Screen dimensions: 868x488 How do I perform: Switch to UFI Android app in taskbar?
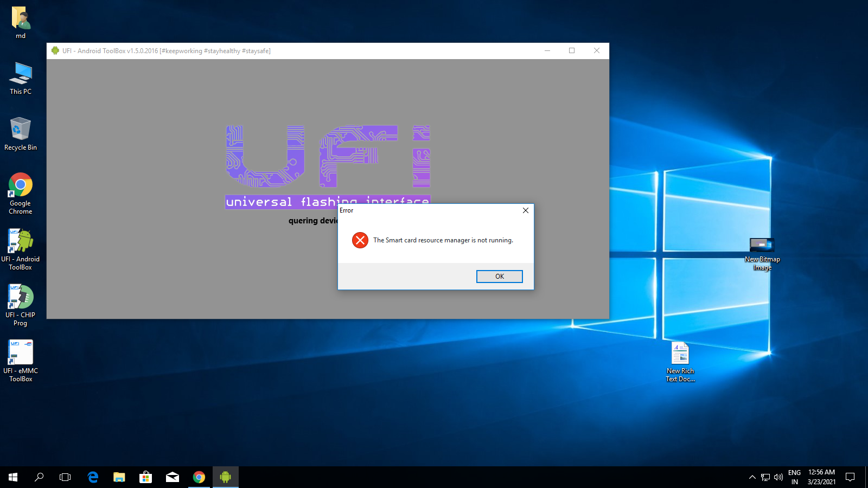tap(226, 477)
